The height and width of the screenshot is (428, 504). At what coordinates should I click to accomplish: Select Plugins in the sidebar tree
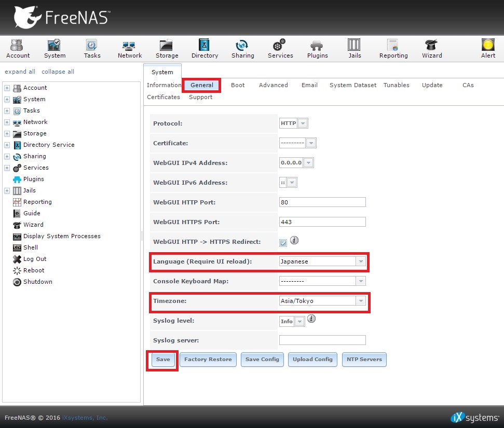tap(33, 179)
